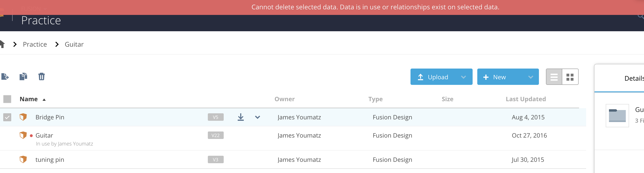Click the V22 version badge for Guitar
This screenshot has height=173, width=644.
pos(216,135)
